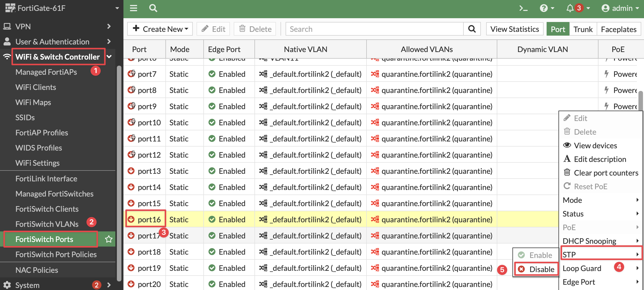Expand the System menu chevron
Viewport: 644px width, 290px height.
pos(109,285)
